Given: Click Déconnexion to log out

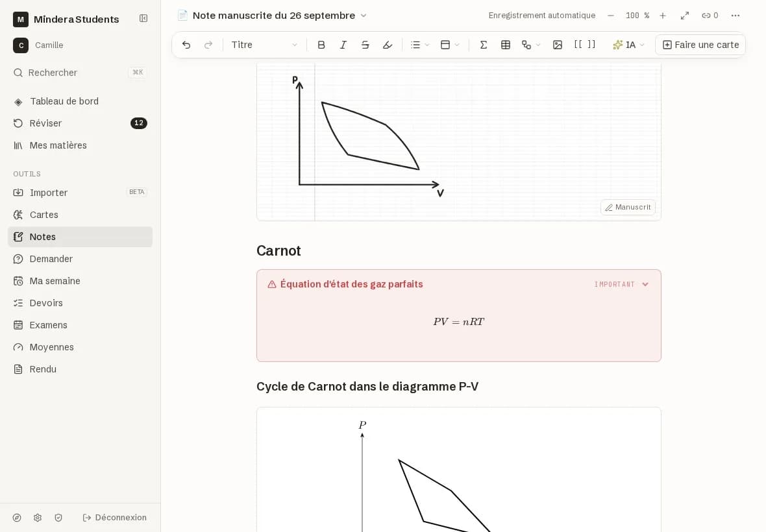Looking at the screenshot, I should 115,518.
